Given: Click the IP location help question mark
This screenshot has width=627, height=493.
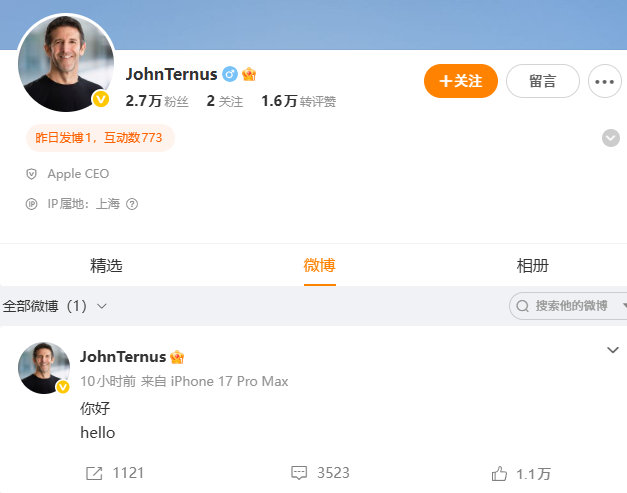Looking at the screenshot, I should (132, 204).
